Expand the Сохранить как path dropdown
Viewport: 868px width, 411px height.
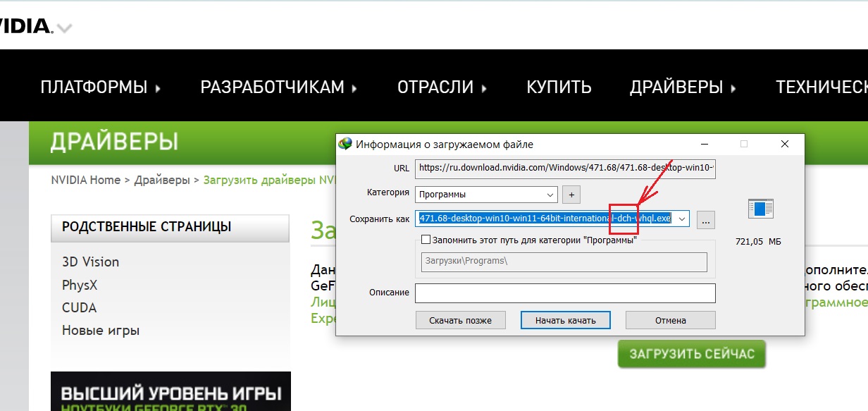tap(682, 219)
